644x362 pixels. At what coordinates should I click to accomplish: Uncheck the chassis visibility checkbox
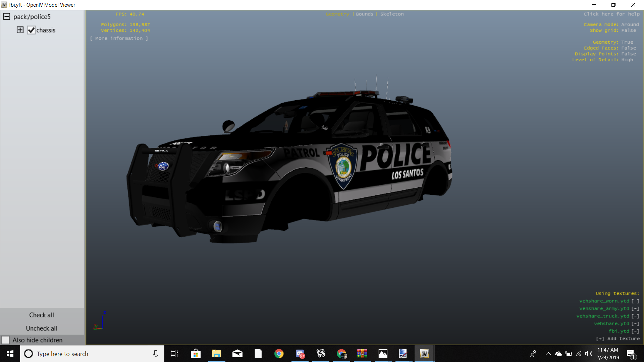click(x=31, y=30)
